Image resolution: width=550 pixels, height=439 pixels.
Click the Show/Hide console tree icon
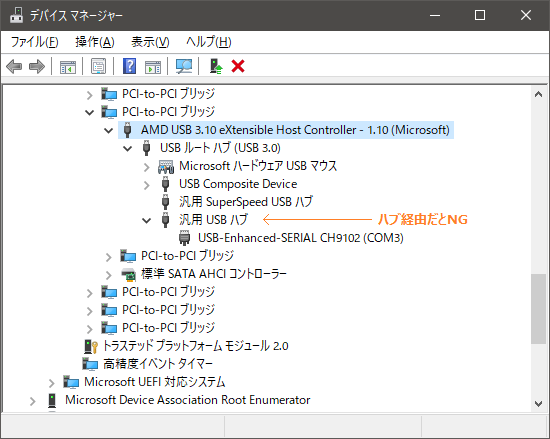68,66
